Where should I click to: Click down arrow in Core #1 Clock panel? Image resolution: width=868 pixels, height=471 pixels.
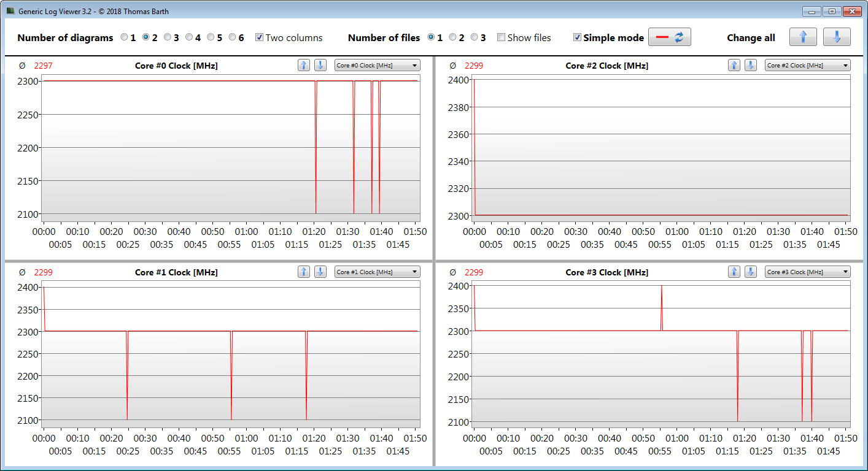[320, 272]
